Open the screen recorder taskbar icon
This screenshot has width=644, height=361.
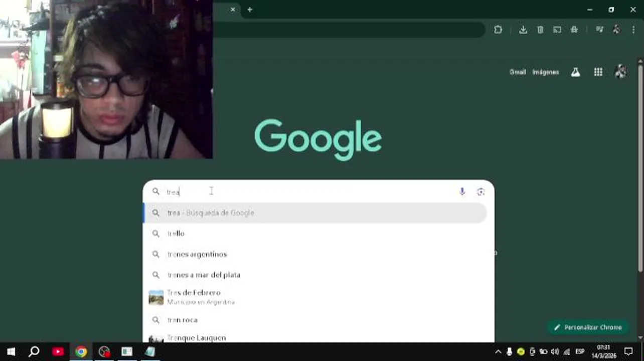click(x=104, y=351)
